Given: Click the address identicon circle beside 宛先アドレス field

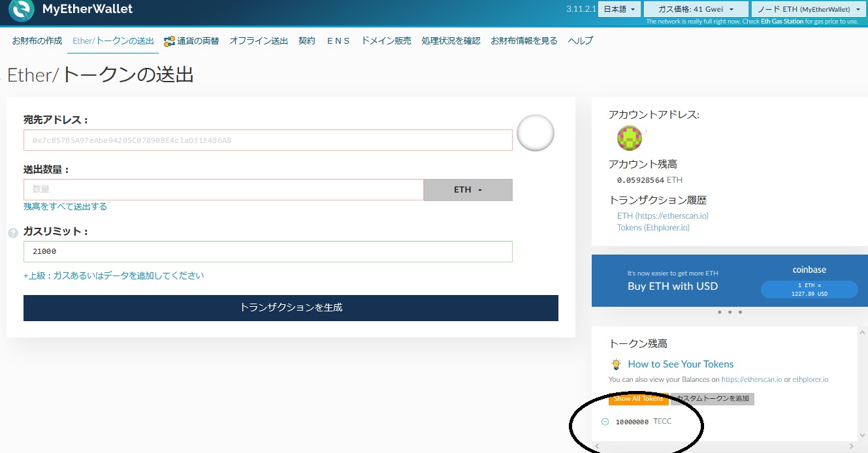Looking at the screenshot, I should (x=535, y=133).
